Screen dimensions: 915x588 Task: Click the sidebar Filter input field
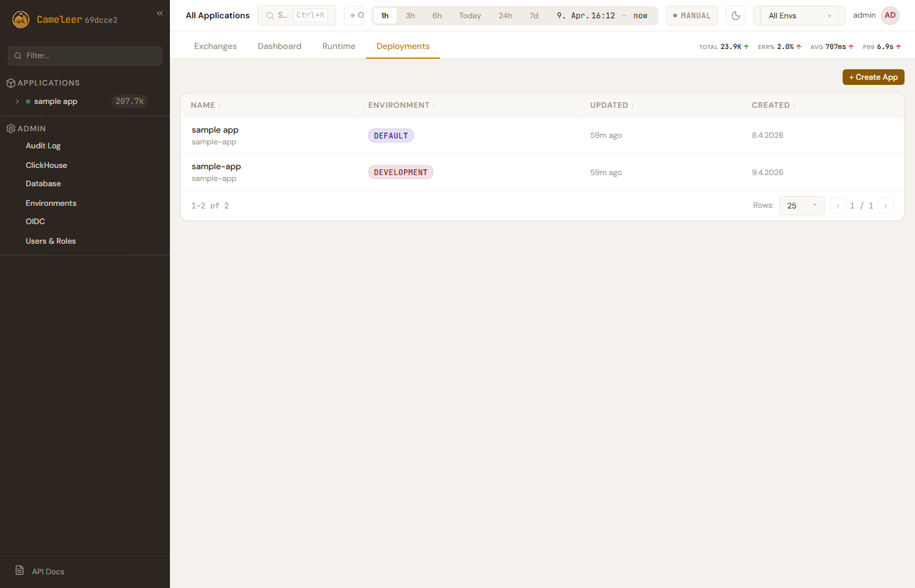pyautogui.click(x=85, y=56)
